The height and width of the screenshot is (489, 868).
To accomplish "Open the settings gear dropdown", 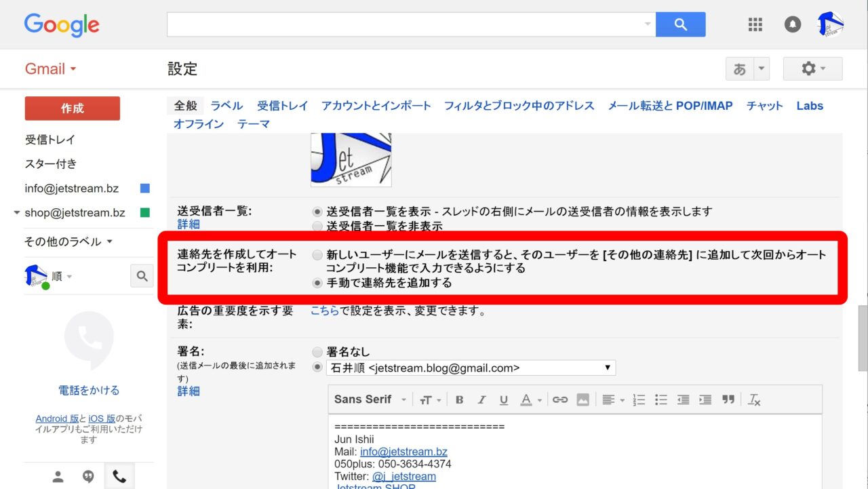I will click(x=812, y=69).
